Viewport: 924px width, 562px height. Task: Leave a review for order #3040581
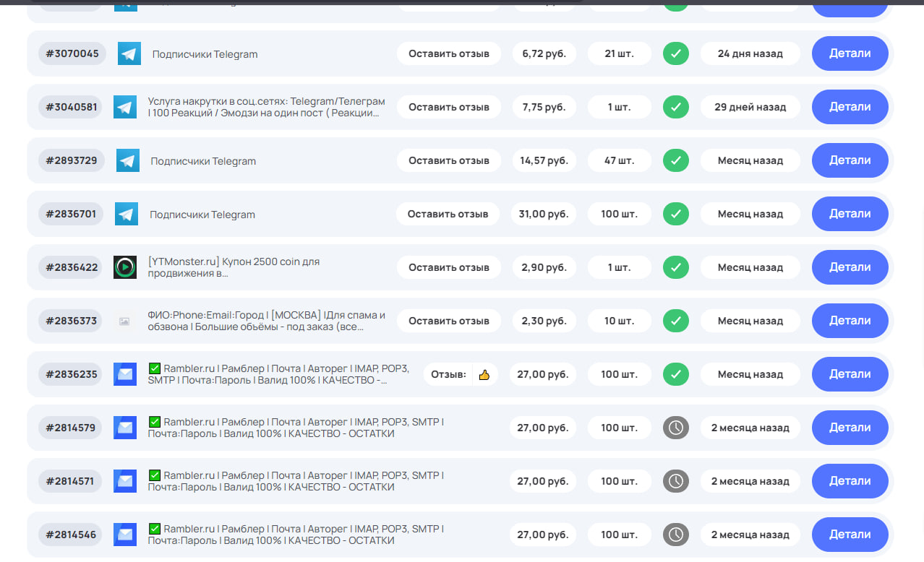[449, 107]
